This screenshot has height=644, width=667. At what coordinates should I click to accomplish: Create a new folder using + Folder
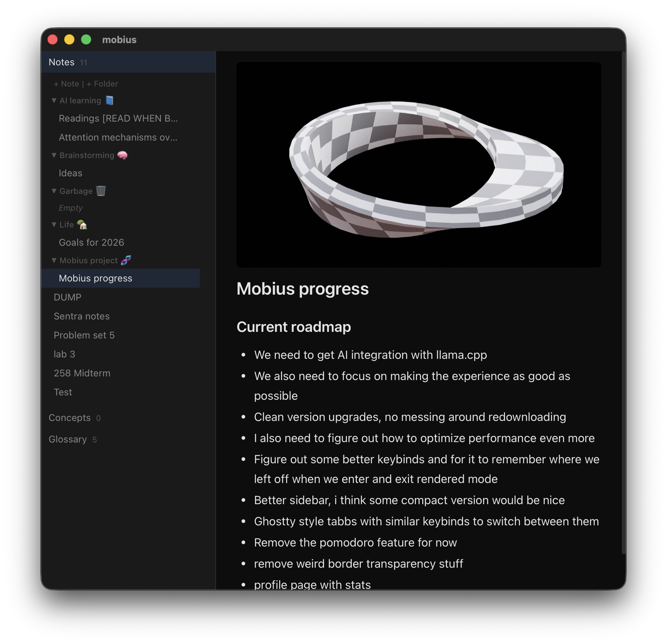tap(103, 83)
